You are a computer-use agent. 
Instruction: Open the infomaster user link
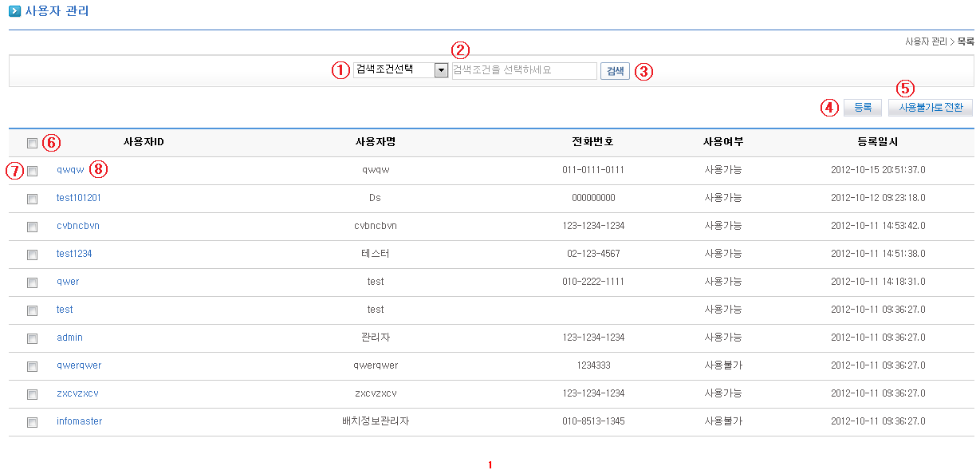[x=79, y=421]
